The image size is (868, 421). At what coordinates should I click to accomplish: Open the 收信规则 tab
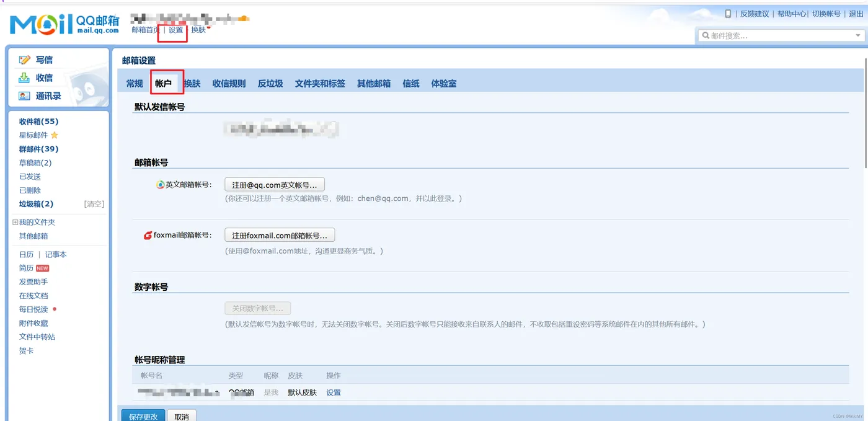point(229,84)
